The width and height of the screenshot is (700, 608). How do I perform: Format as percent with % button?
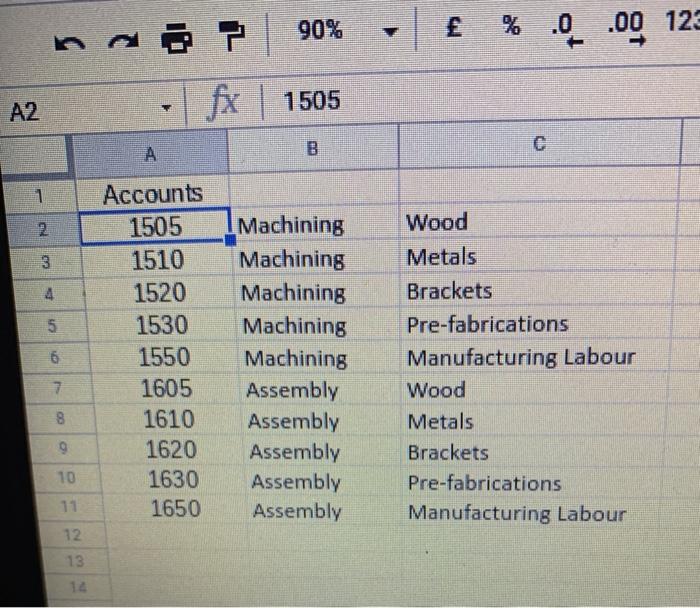point(511,25)
